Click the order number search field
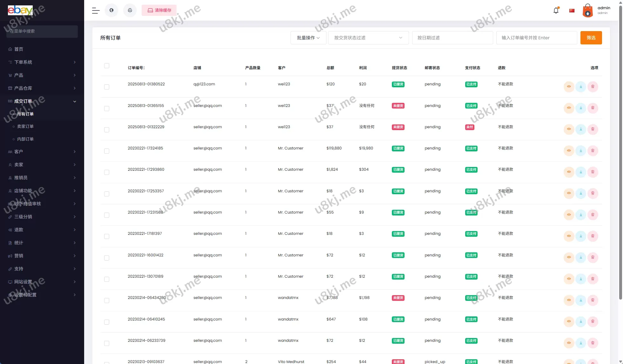The image size is (623, 364). coord(536,38)
